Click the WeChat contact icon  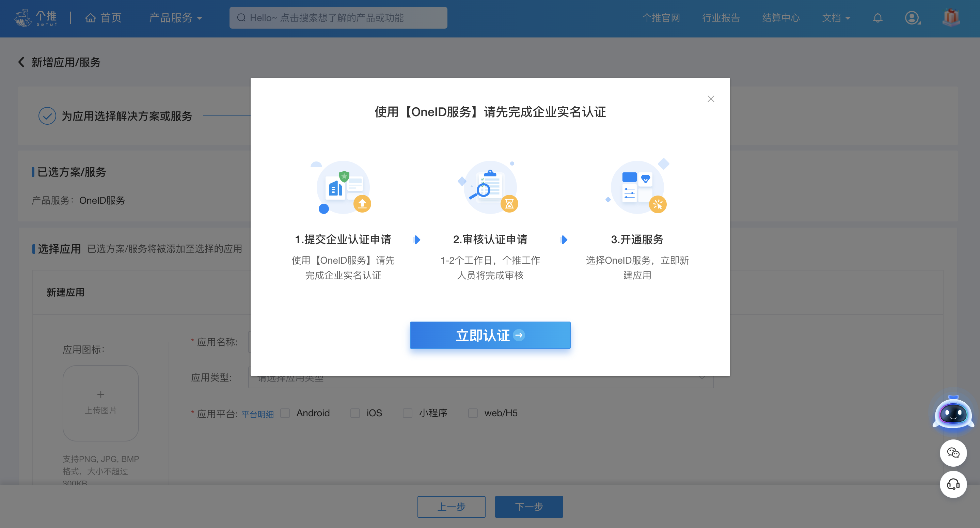953,453
